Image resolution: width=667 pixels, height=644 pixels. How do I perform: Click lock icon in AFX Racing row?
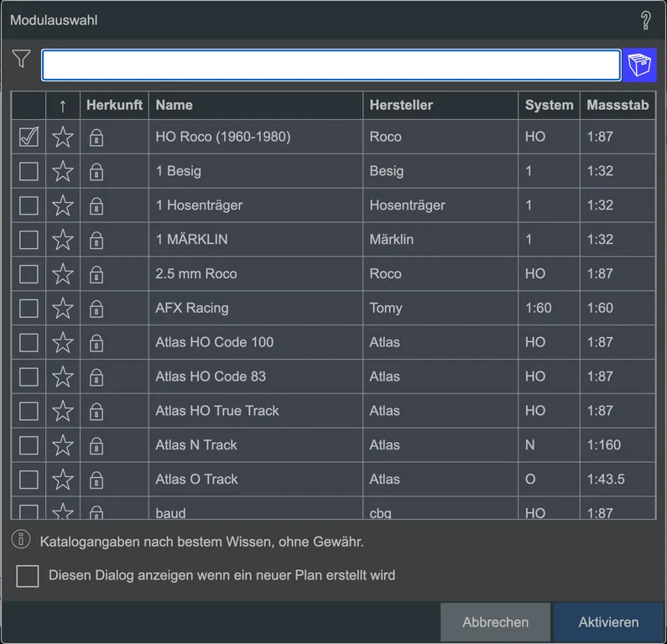tap(96, 309)
